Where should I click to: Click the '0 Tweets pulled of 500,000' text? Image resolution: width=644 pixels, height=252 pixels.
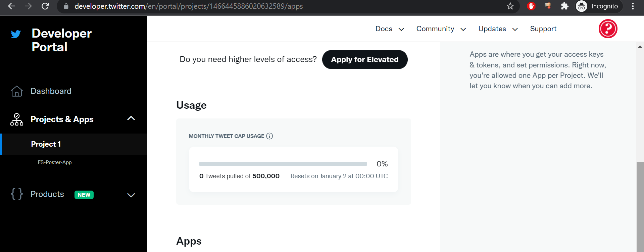[x=239, y=176]
